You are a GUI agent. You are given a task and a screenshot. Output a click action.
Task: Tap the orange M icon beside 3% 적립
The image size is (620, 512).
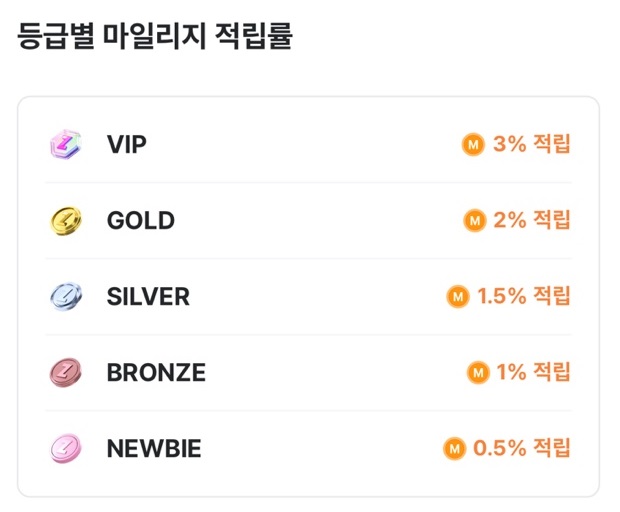coord(473,144)
